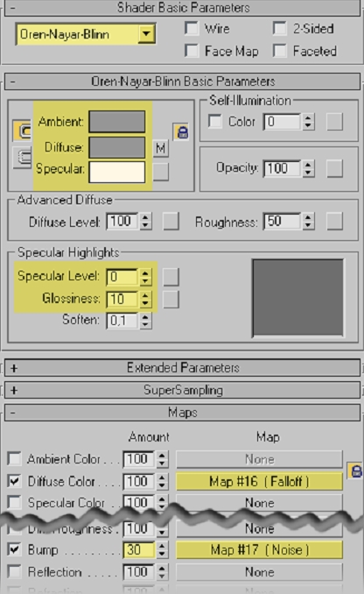
Task: Click the Glossiness map slot button
Action: pos(171,300)
